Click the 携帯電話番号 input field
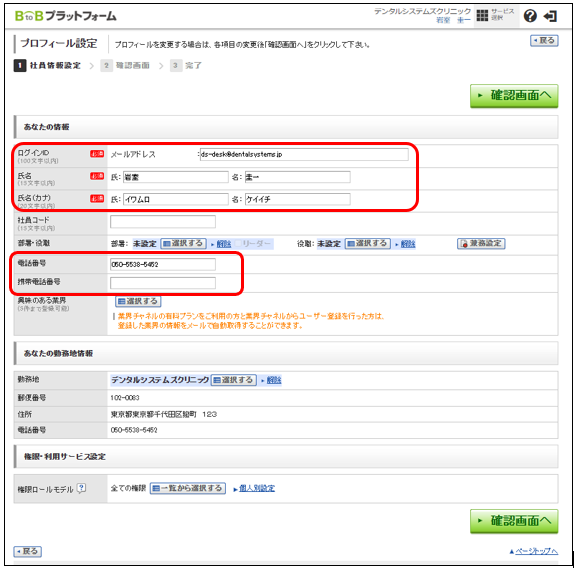 tap(163, 283)
